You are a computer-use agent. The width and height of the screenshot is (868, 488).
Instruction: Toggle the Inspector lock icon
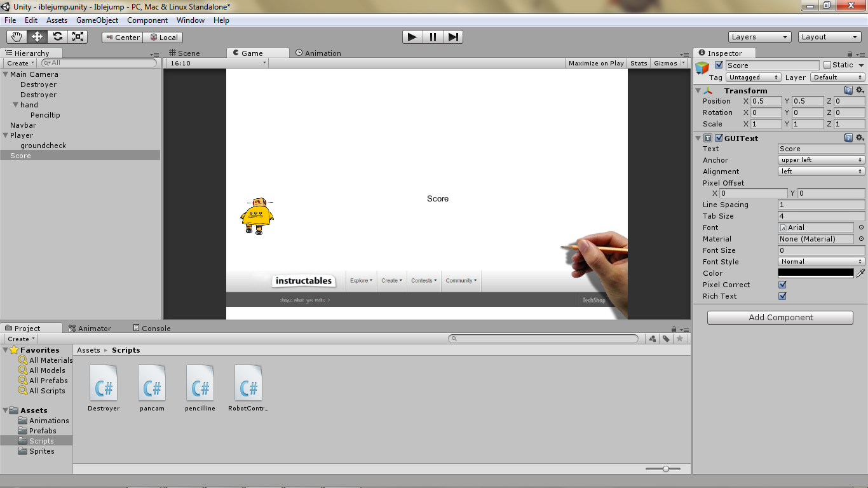pyautogui.click(x=850, y=54)
